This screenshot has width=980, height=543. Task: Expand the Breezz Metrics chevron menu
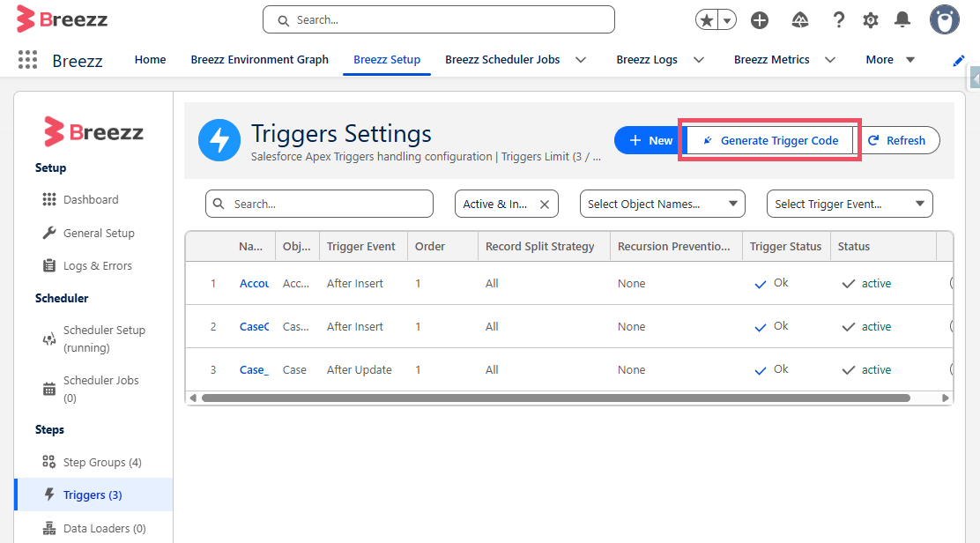[x=830, y=60]
